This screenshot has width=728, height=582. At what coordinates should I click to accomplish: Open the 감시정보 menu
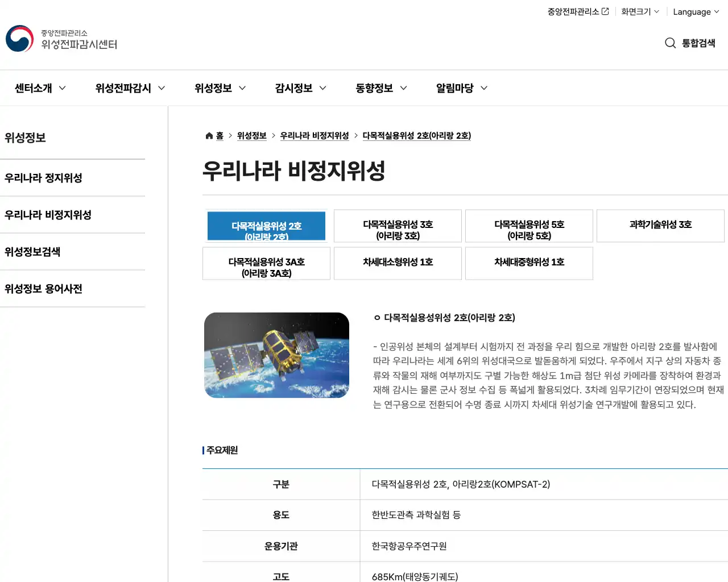pyautogui.click(x=294, y=88)
